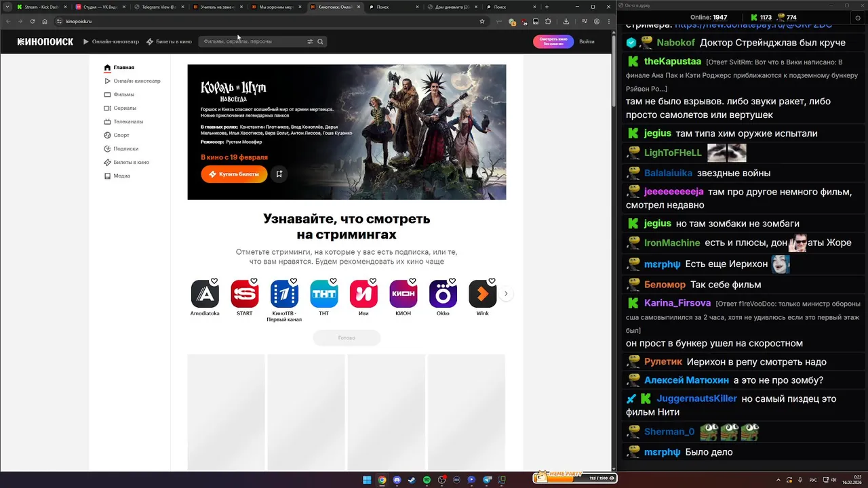
Task: Click Купить билеты button
Action: click(x=234, y=174)
